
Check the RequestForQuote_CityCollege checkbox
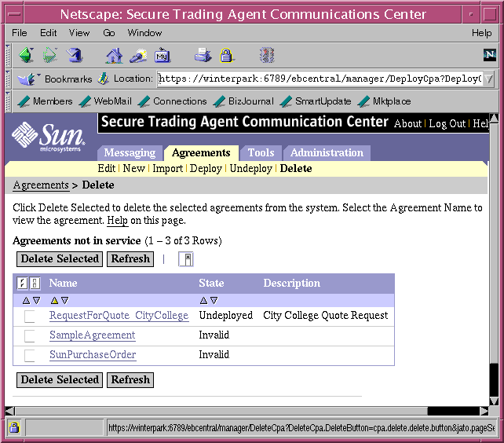point(30,317)
